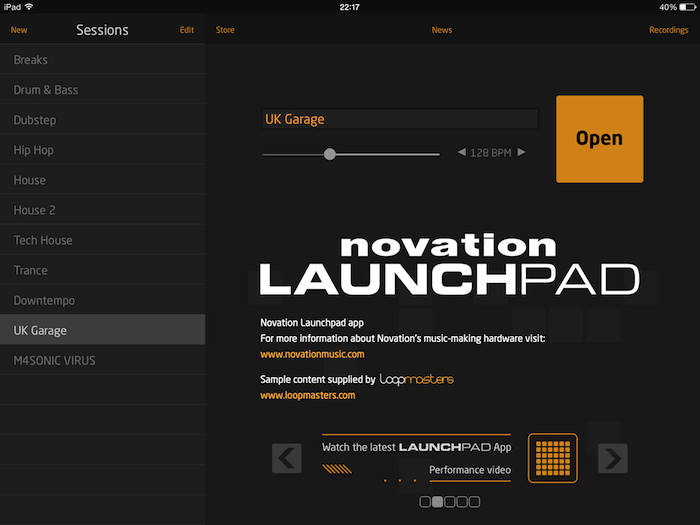Select the Breaks session

tap(103, 59)
